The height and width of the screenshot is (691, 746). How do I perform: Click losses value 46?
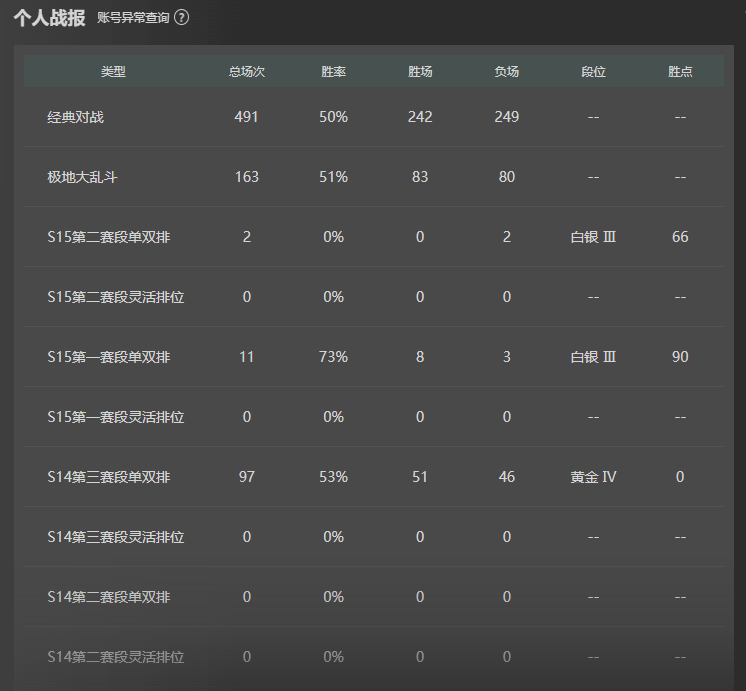click(x=507, y=477)
